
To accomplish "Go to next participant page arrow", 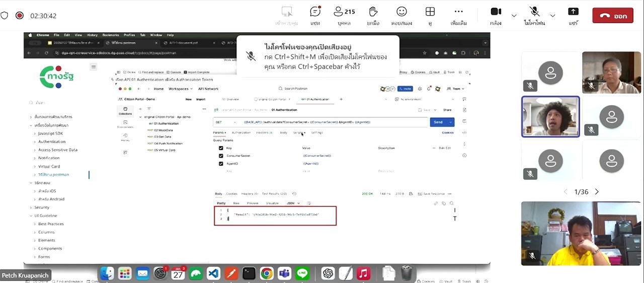I will (597, 192).
